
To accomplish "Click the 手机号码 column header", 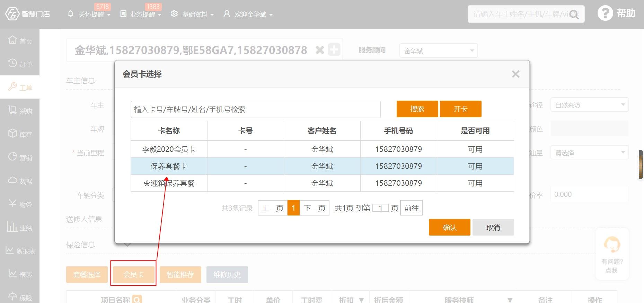I will coord(398,130).
